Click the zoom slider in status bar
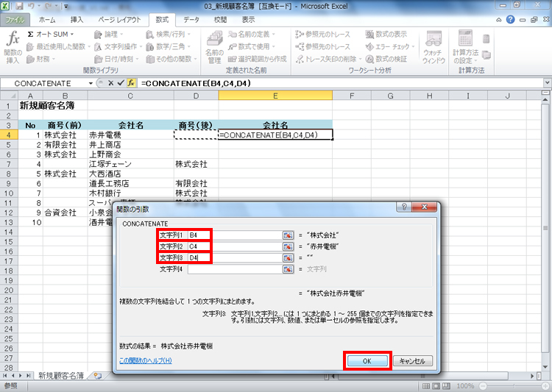Image resolution: width=552 pixels, height=392 pixels. pyautogui.click(x=516, y=386)
